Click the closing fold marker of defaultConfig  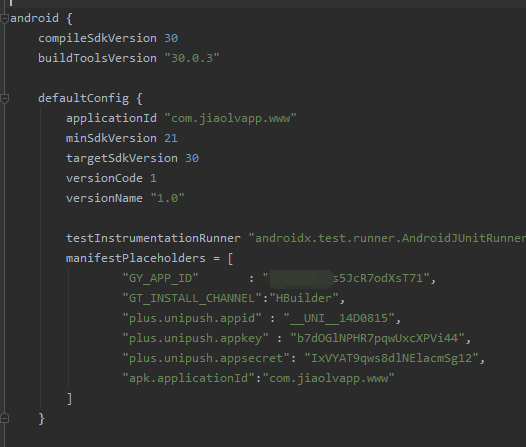click(x=4, y=418)
